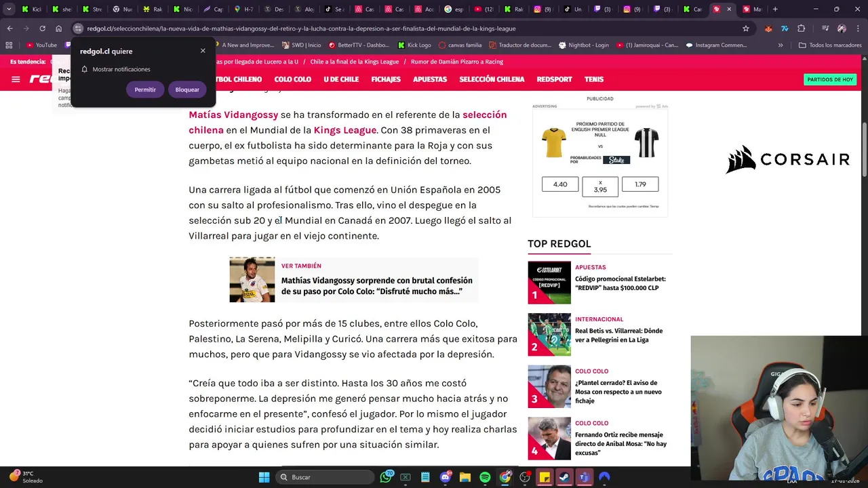Follow the Matías Vidangossy link
Viewport: 868px width, 488px height.
coord(233,115)
